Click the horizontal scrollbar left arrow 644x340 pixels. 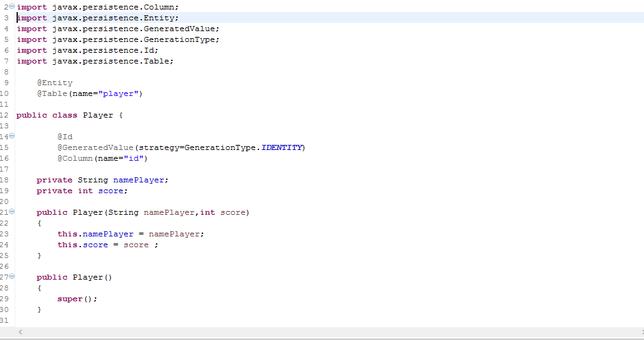(x=20, y=332)
